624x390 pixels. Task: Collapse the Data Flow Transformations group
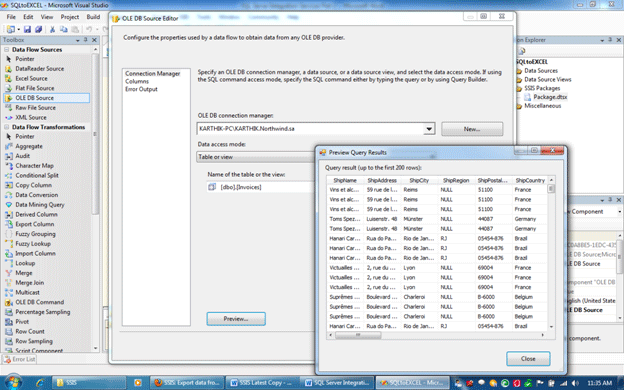[6, 127]
